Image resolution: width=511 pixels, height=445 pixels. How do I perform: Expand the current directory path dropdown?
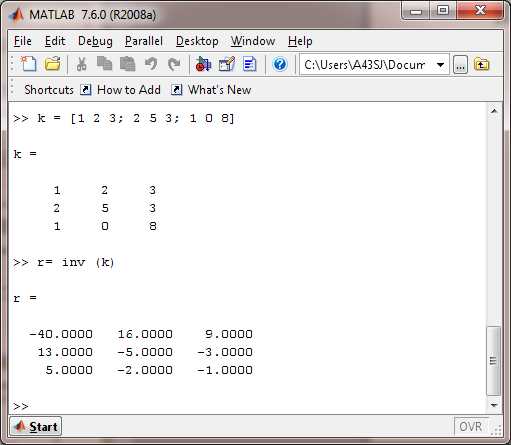pos(440,65)
